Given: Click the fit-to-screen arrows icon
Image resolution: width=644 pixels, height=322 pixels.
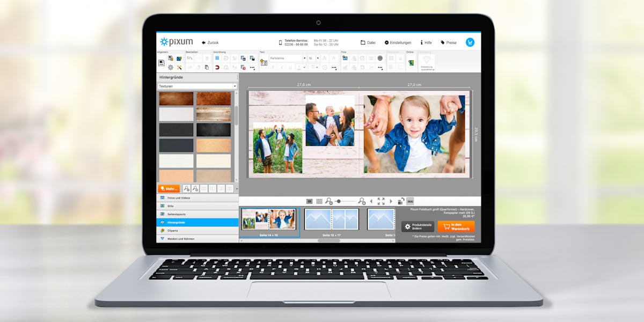Looking at the screenshot, I should tap(381, 201).
